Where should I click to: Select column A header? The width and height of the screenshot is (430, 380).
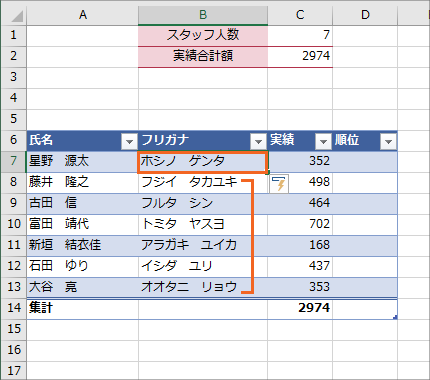pyautogui.click(x=83, y=14)
